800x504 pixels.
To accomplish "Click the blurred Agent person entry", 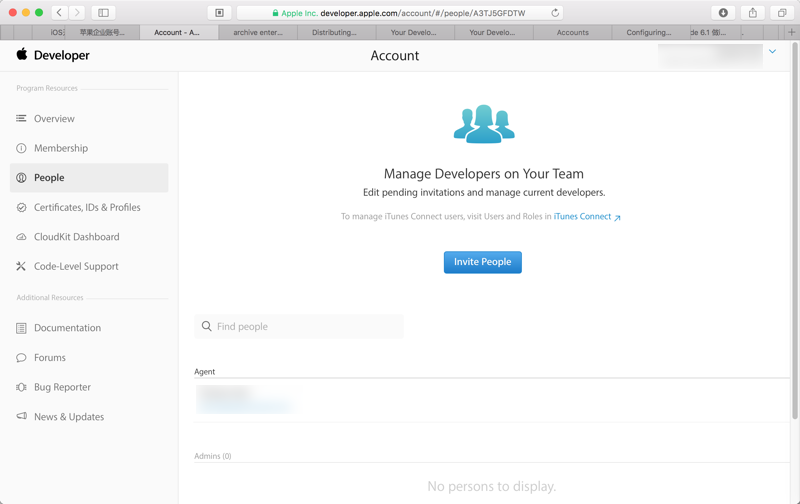I will pyautogui.click(x=246, y=399).
